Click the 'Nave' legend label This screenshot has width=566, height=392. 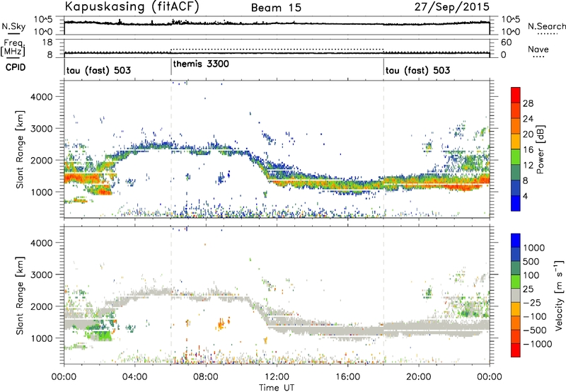pos(538,50)
